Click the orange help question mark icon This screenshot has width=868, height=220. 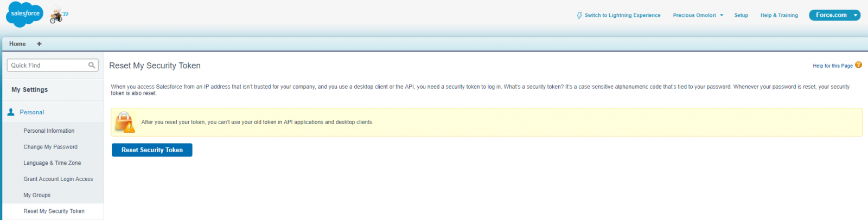click(x=858, y=65)
